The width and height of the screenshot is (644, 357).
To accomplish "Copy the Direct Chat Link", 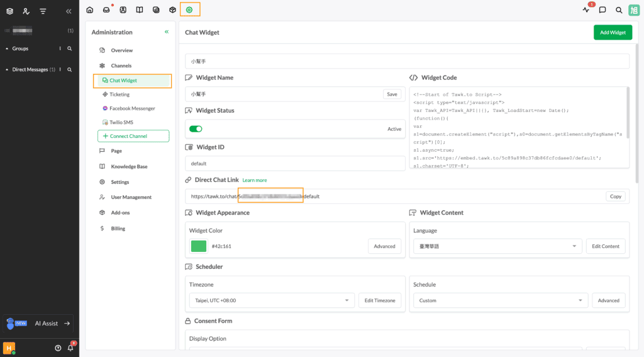I will [615, 196].
